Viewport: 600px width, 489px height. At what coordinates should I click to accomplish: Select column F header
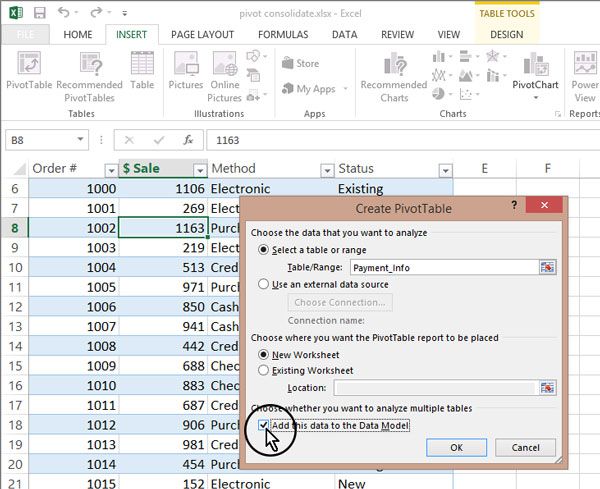point(548,168)
